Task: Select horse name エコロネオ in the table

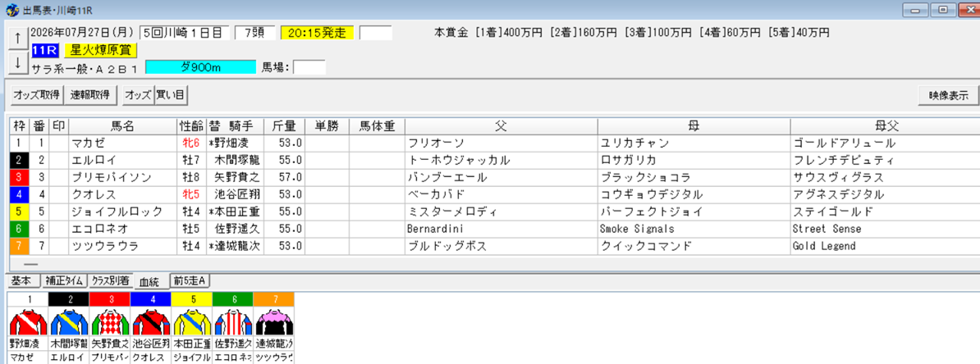Action: 100,229
